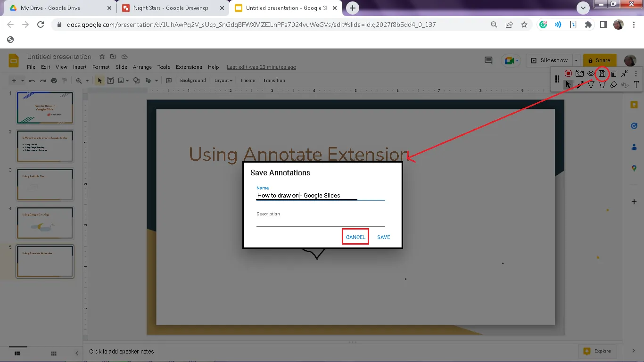This screenshot has height=362, width=644.
Task: Open the Layout dropdown
Action: point(223,81)
